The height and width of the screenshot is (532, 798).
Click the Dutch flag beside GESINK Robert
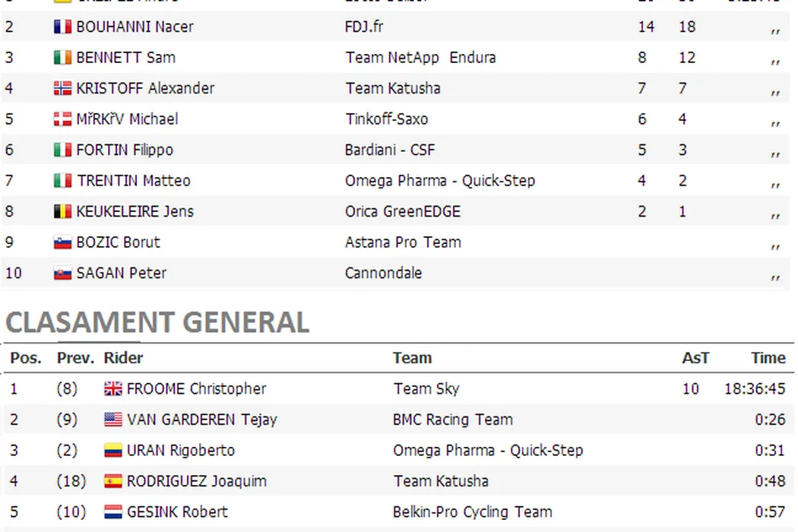(112, 512)
